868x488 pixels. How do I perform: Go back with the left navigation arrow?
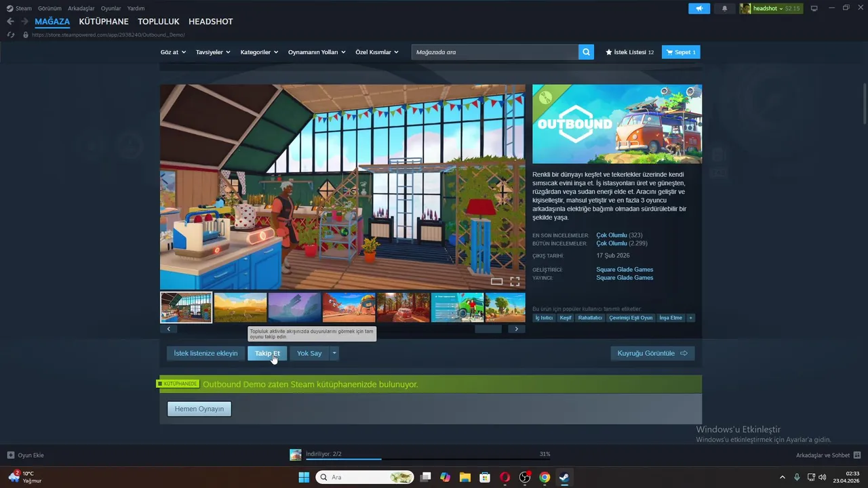tap(10, 22)
